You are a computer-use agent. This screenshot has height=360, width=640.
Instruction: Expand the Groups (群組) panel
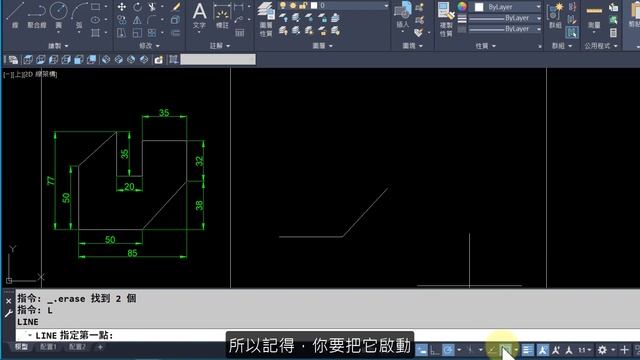point(562,46)
